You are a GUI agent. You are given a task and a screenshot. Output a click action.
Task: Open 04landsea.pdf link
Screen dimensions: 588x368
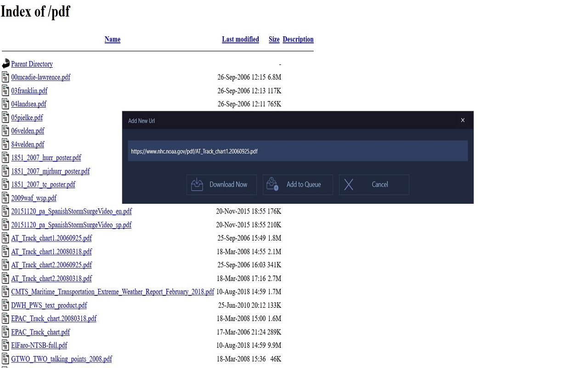[28, 104]
